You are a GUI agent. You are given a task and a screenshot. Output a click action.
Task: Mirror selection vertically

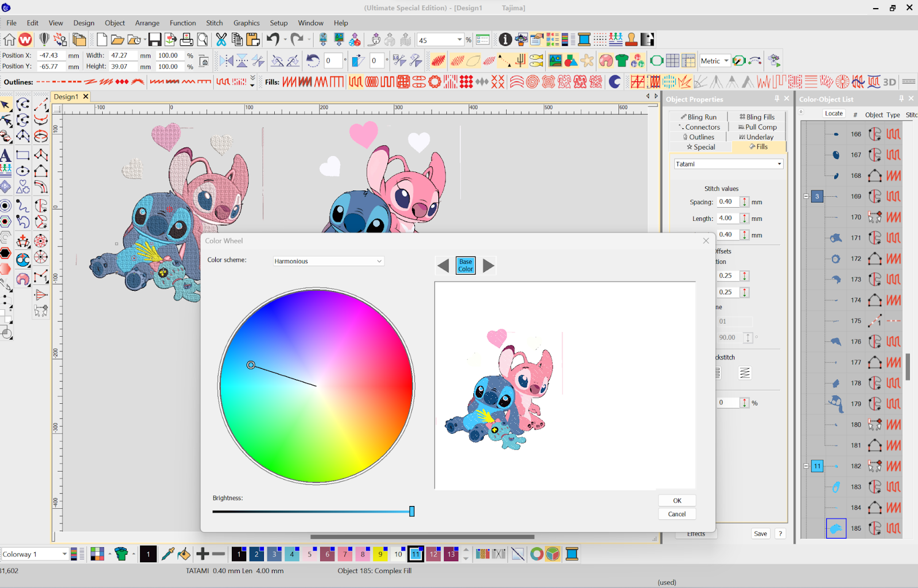243,61
